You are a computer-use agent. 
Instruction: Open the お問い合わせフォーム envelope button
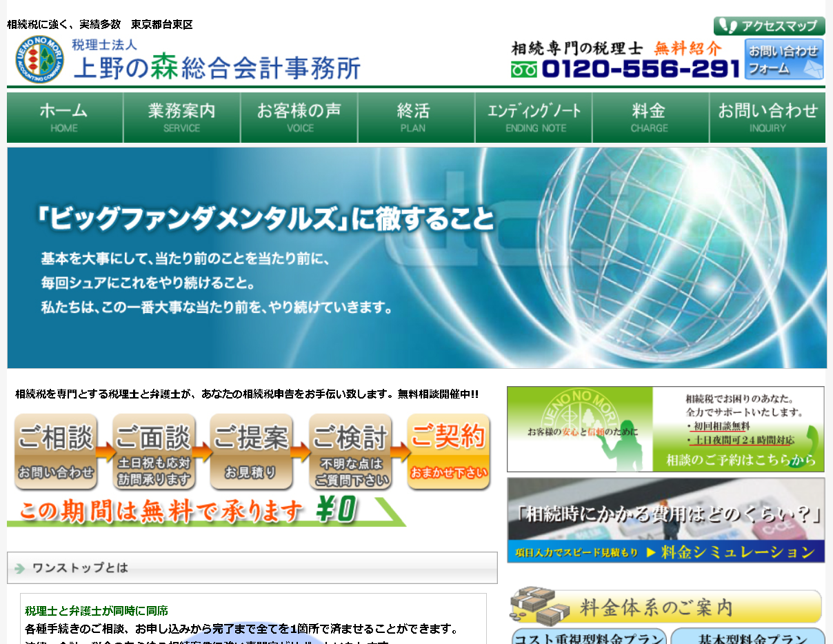click(x=784, y=59)
